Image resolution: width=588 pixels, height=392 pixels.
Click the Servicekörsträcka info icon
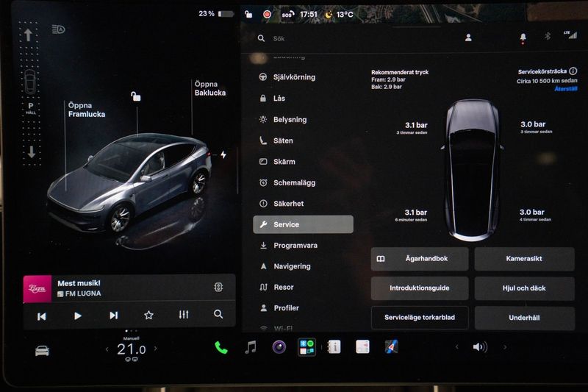pyautogui.click(x=573, y=71)
